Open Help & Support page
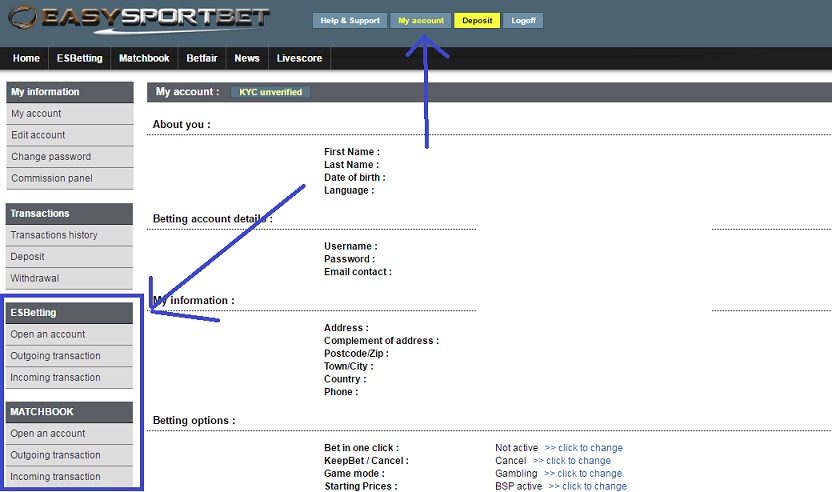 (x=350, y=21)
